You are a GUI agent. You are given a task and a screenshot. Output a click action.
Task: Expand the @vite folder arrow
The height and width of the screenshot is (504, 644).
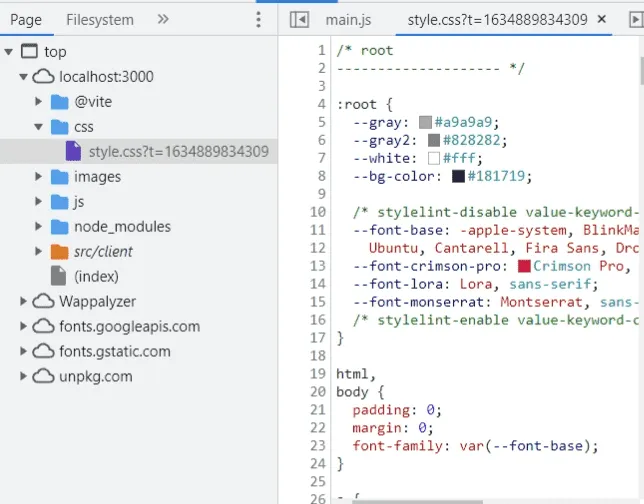(38, 101)
